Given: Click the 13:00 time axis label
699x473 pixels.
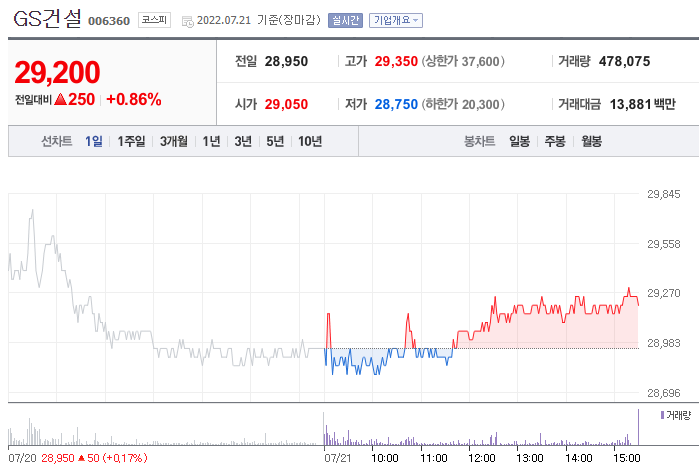Looking at the screenshot, I should coord(530,458).
